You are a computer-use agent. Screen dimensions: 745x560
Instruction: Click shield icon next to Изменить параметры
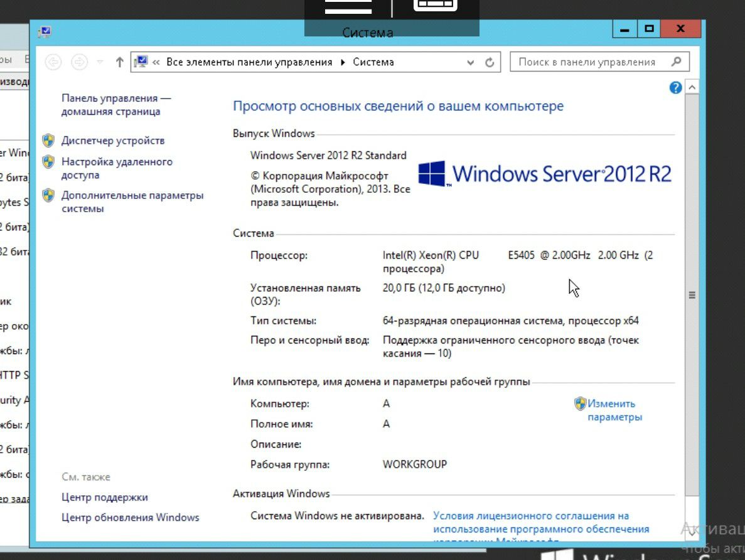pyautogui.click(x=580, y=404)
